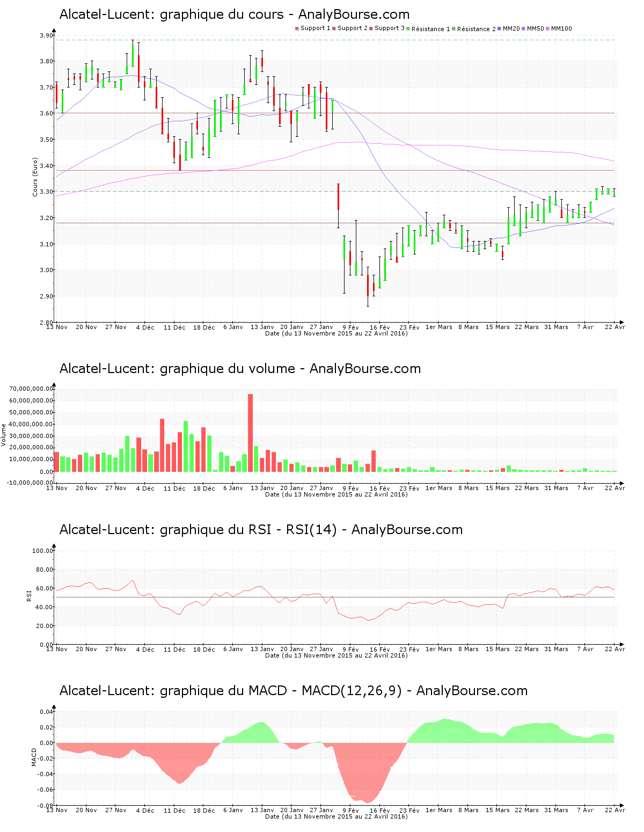
Task: Select the MM100 legend label
Action: pos(561,28)
